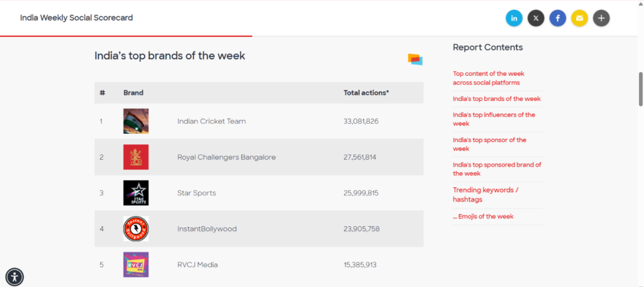Share report via email icon
The height and width of the screenshot is (287, 644).
tap(579, 18)
